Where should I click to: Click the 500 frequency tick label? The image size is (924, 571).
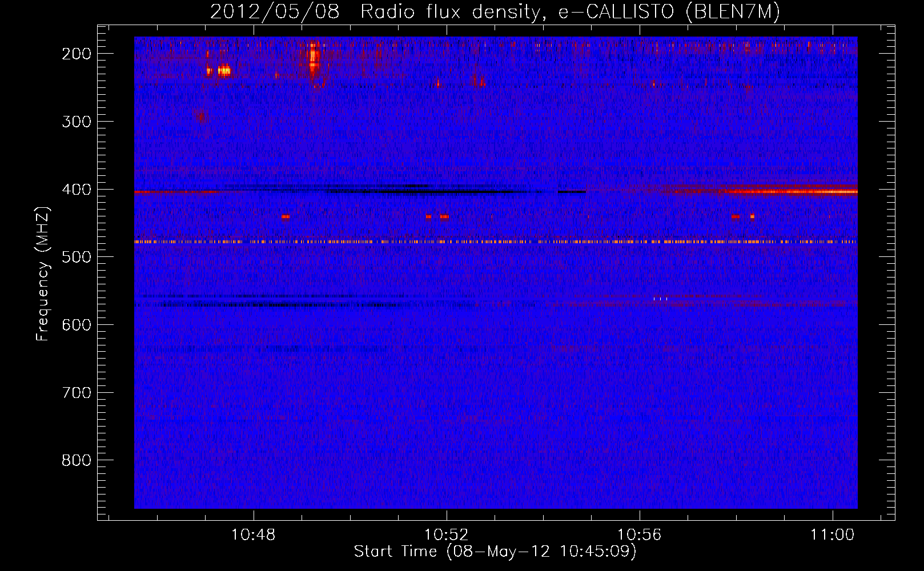point(77,257)
